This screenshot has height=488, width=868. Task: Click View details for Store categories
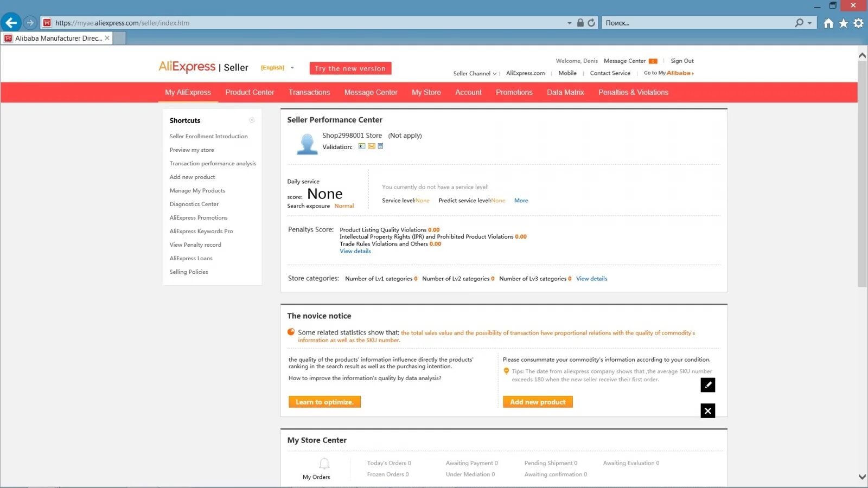coord(591,279)
